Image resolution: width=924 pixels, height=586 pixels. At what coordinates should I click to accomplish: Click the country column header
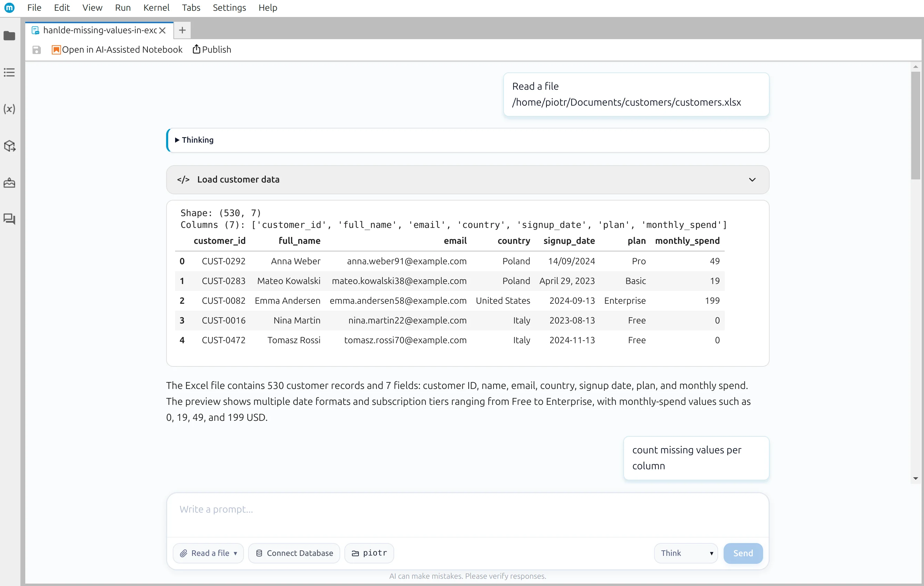(514, 241)
